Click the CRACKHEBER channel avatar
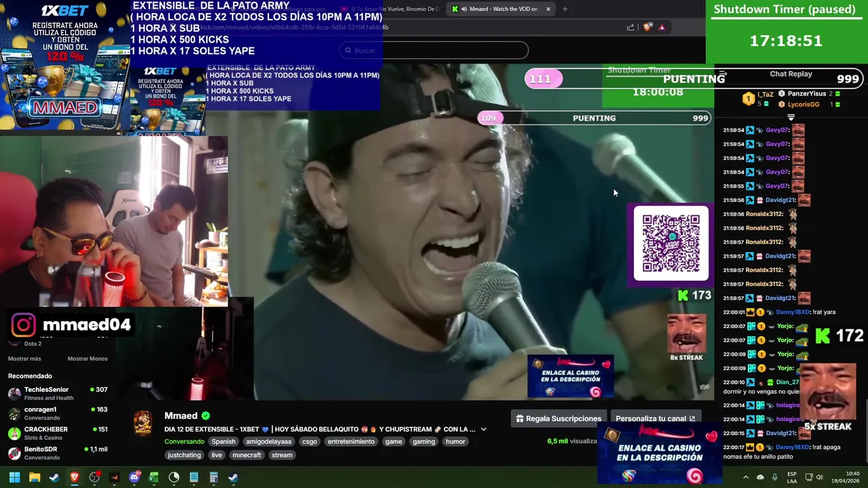868x488 pixels. tap(14, 433)
